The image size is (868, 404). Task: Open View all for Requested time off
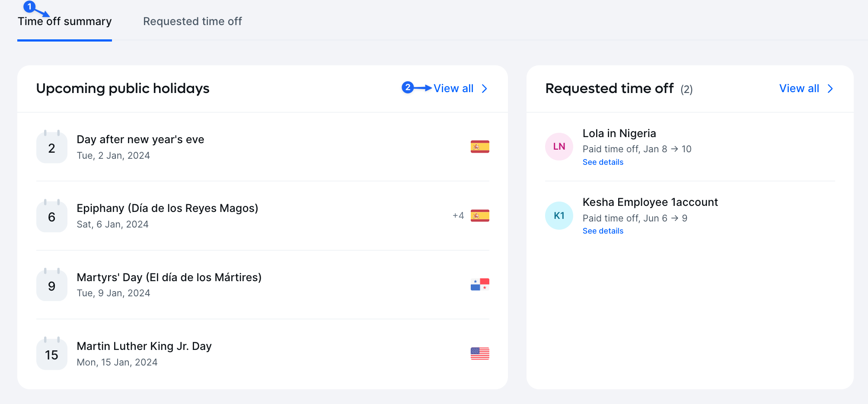799,89
